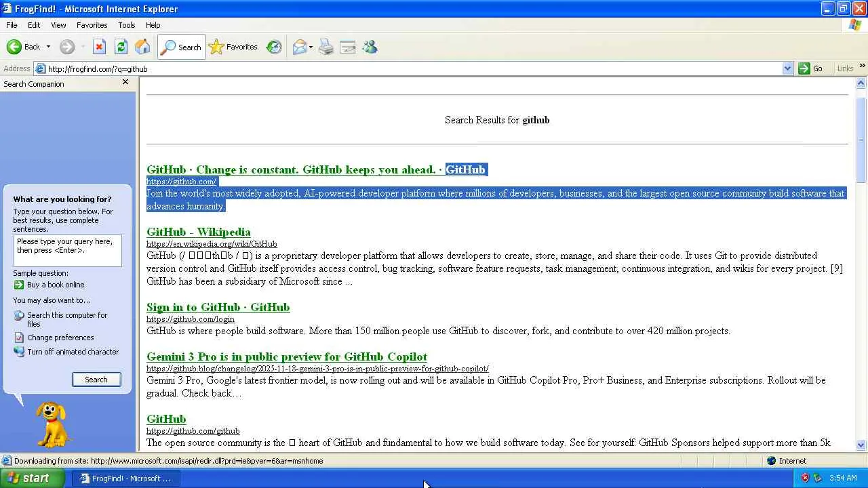Click the scrollbar up arrow of the page
This screenshot has height=488, width=868.
point(861,83)
